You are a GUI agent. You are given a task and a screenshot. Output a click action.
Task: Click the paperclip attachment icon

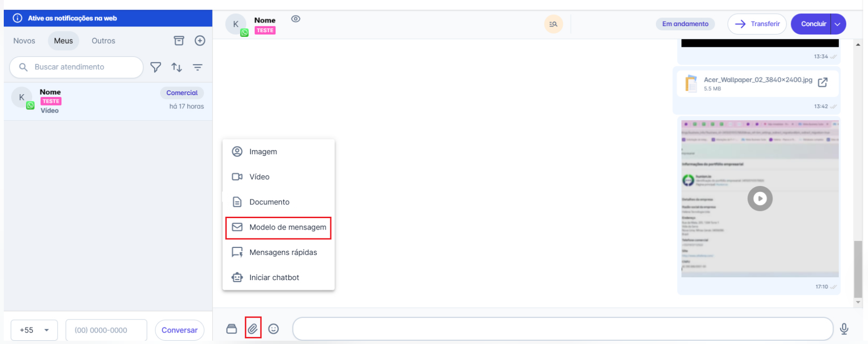(253, 328)
